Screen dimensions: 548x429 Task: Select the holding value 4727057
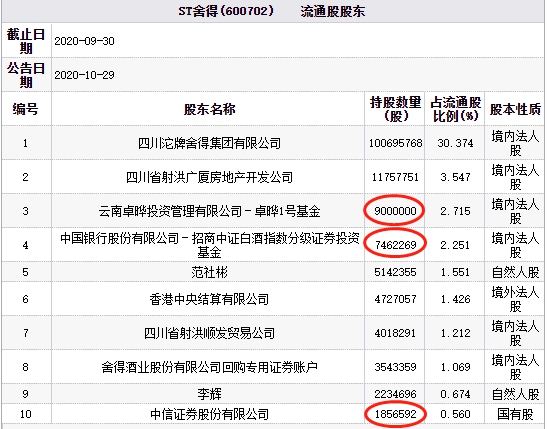[395, 299]
